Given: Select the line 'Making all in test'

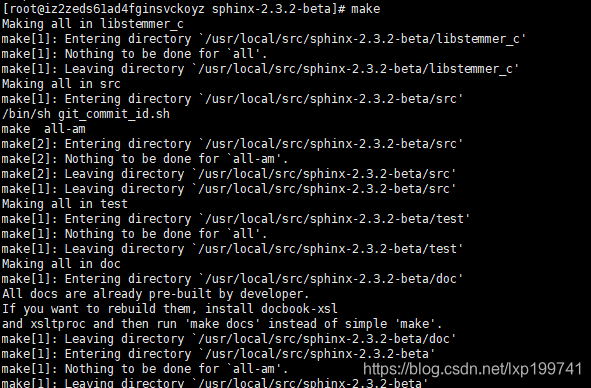Looking at the screenshot, I should tap(65, 204).
